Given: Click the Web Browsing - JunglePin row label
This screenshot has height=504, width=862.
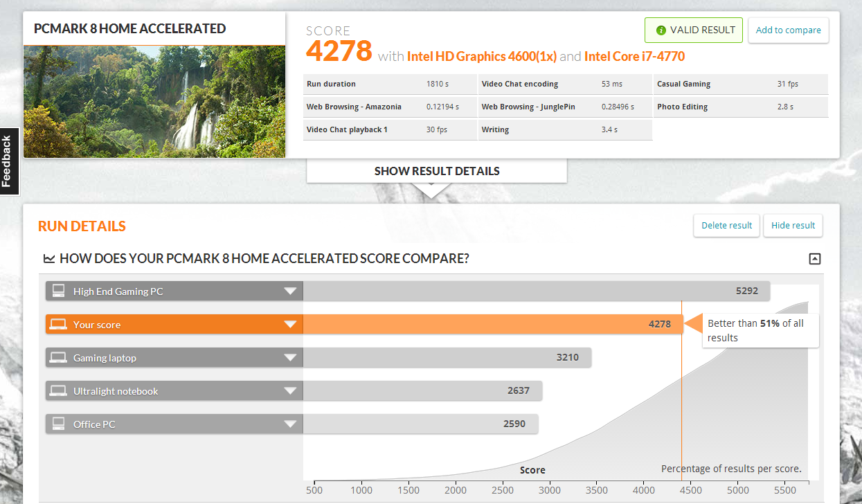Looking at the screenshot, I should click(528, 107).
